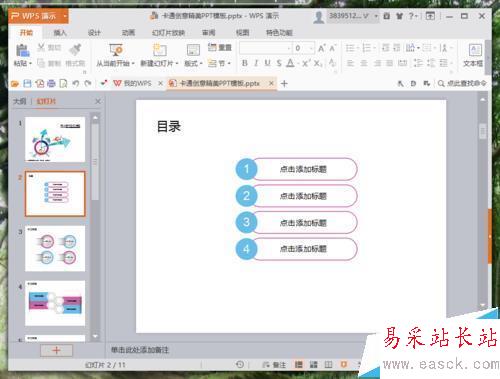The image size is (500, 379).
Task: Toggle Italic formatting
Action: [256, 63]
